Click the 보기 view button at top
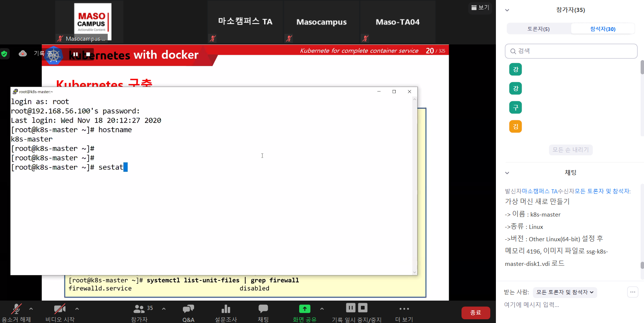Viewport: 644px width, 323px height. (480, 7)
